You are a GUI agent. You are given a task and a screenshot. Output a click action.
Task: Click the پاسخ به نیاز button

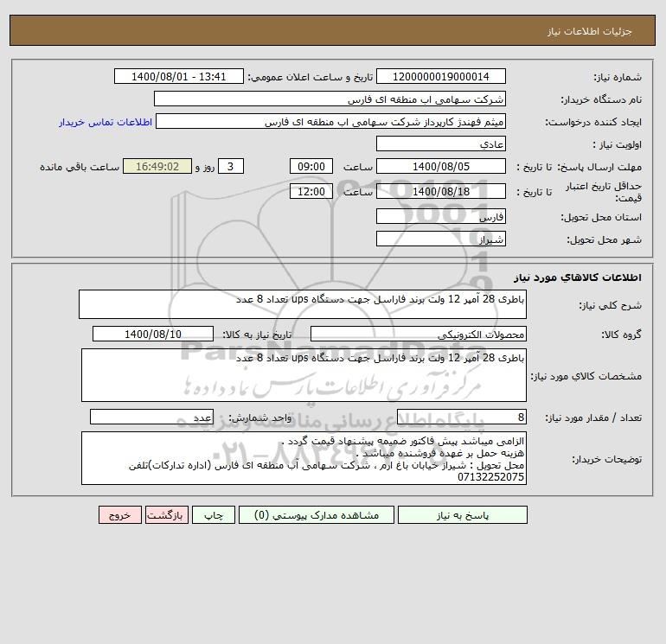pos(462,515)
